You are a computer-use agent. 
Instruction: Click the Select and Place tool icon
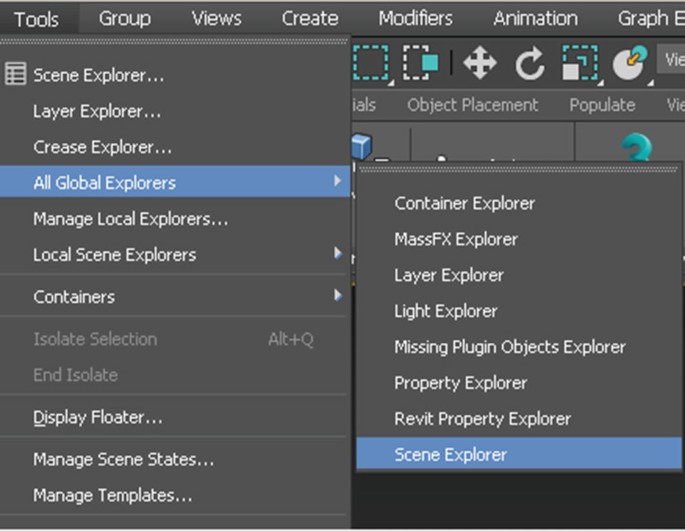(630, 64)
